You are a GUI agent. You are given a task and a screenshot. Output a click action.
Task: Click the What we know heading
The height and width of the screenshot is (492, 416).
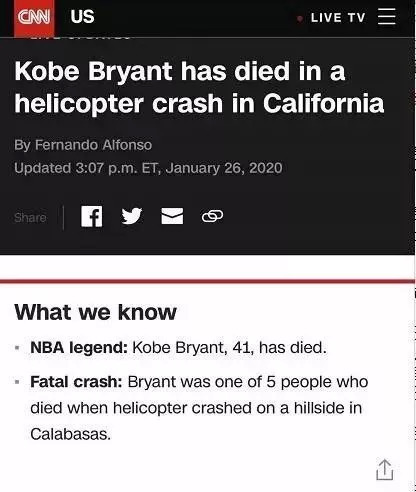(95, 312)
